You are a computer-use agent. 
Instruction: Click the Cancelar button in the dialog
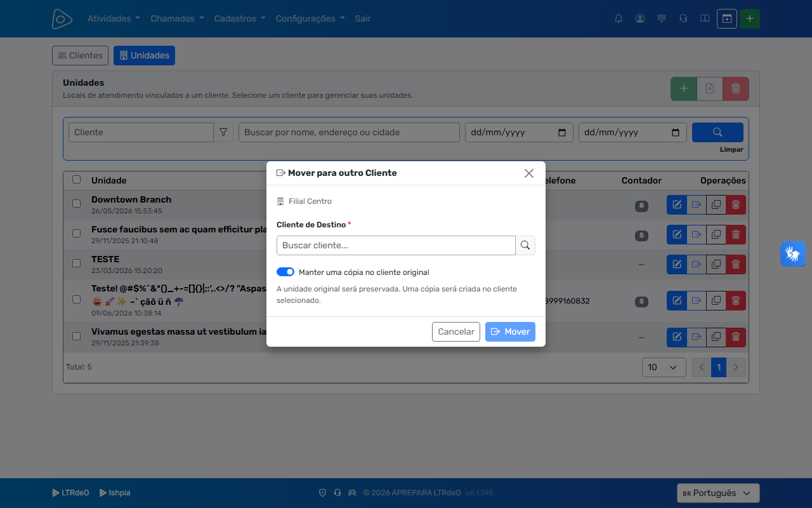point(456,331)
